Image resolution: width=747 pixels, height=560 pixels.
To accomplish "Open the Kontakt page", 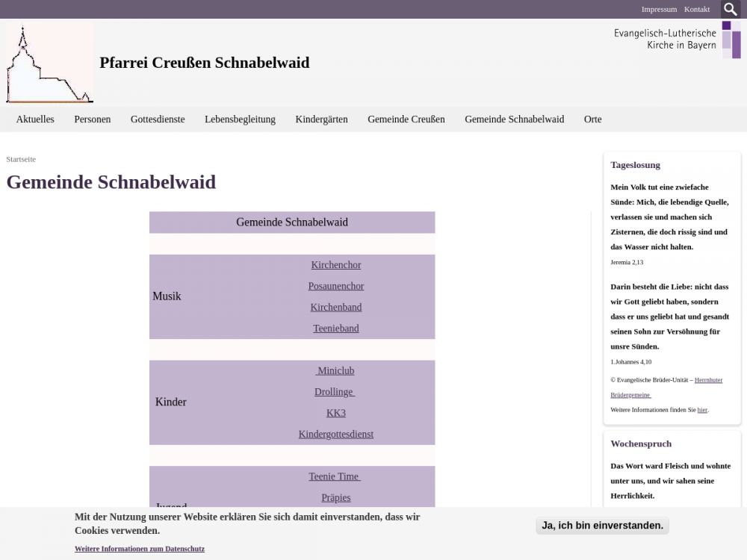I will point(697,9).
